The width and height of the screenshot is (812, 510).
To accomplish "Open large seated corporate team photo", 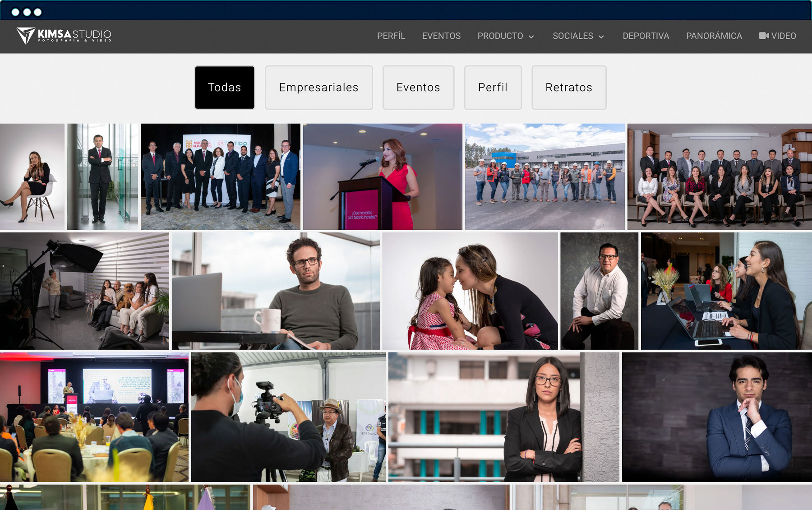I will coord(720,176).
